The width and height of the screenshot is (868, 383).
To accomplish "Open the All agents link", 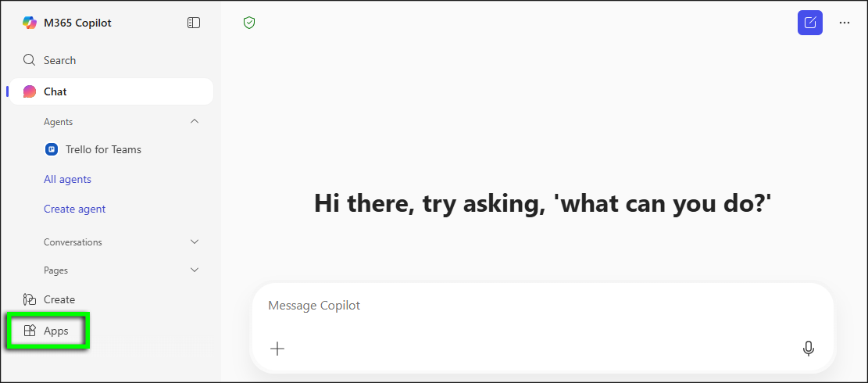I will (67, 179).
